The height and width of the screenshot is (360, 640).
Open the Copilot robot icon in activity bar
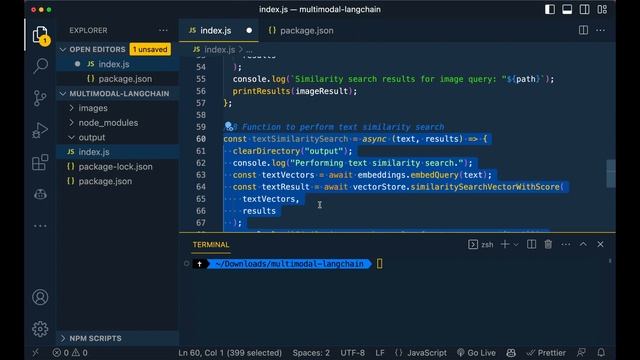click(x=40, y=194)
